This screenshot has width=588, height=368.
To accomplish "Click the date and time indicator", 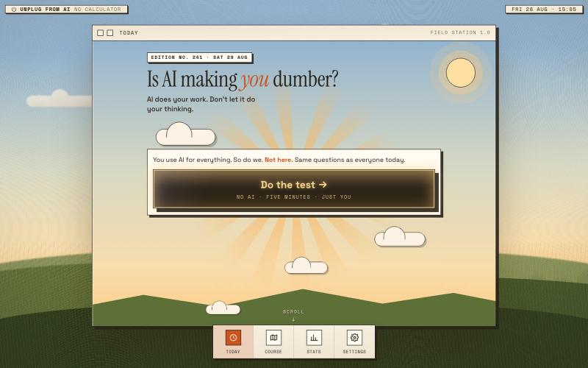I will (544, 9).
